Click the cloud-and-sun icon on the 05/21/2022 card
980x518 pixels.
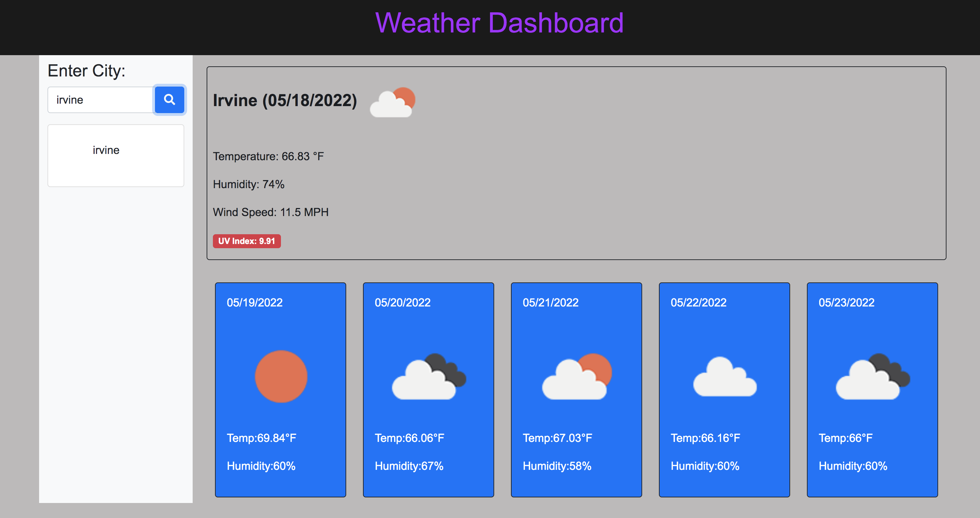576,376
